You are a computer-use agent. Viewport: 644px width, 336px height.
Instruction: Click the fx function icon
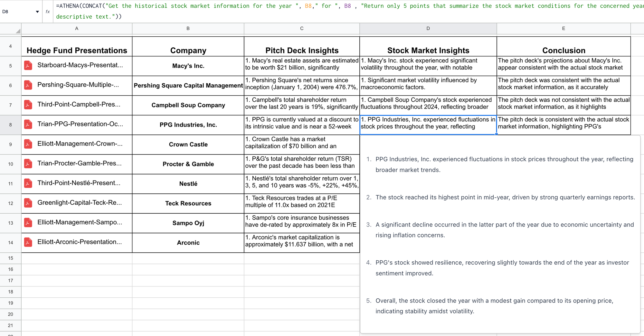(48, 12)
